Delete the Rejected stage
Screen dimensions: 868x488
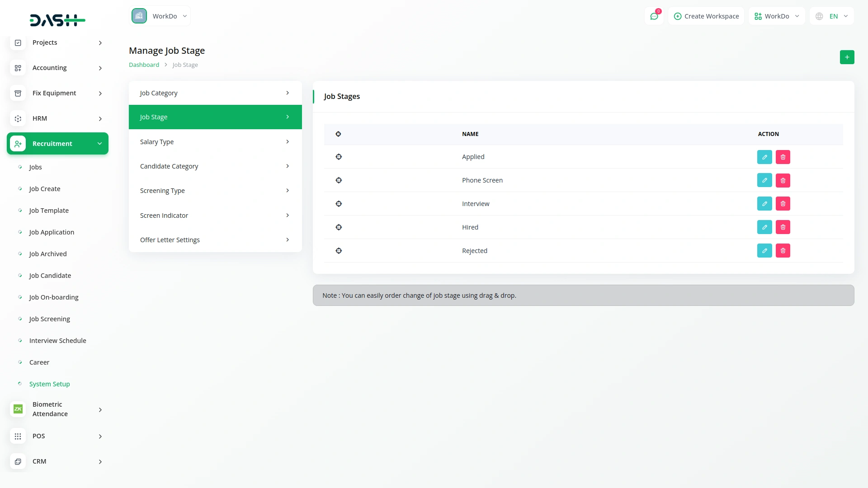pyautogui.click(x=783, y=251)
